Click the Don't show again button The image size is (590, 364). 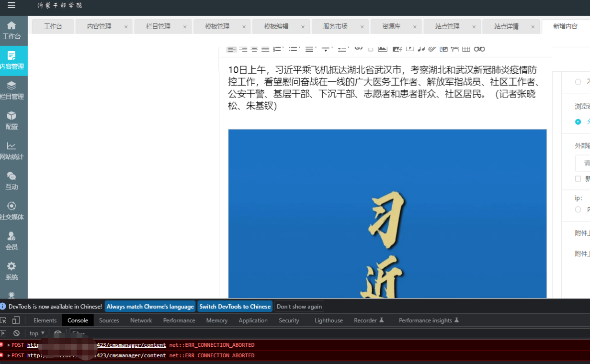coord(299,307)
